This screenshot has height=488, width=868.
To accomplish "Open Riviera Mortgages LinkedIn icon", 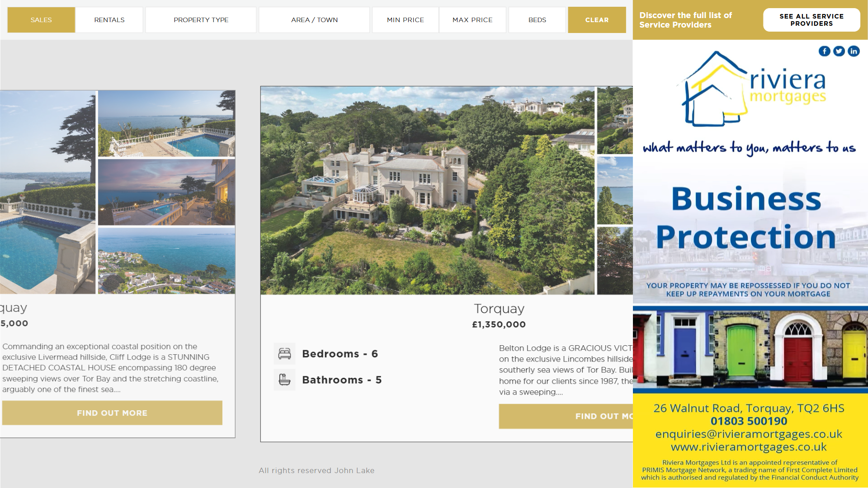I will 853,51.
